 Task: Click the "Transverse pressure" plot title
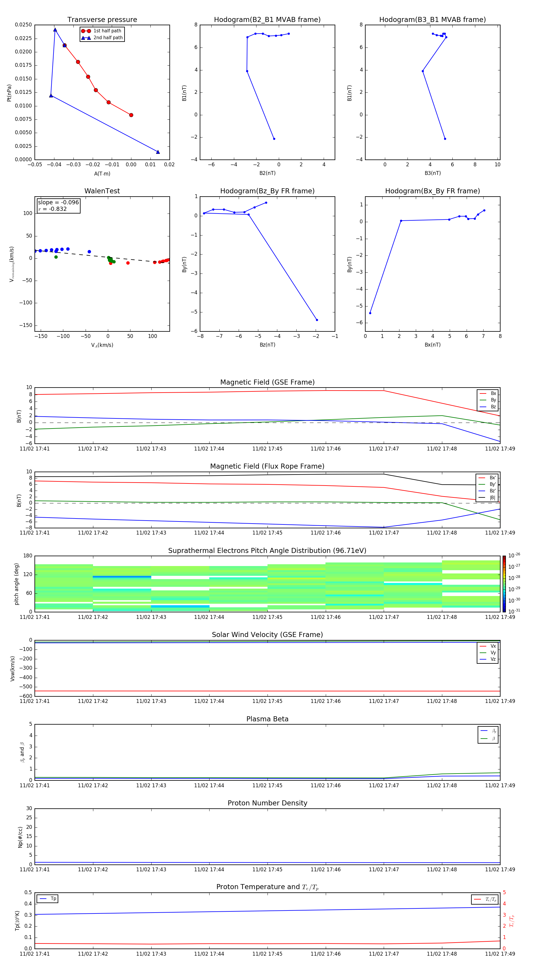coord(102,20)
